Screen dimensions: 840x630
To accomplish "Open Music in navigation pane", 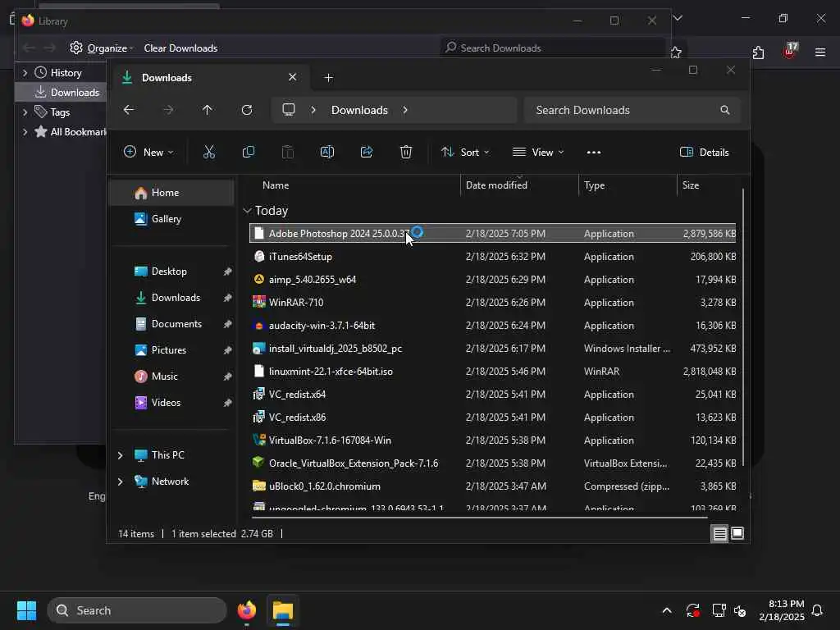I will point(172,377).
